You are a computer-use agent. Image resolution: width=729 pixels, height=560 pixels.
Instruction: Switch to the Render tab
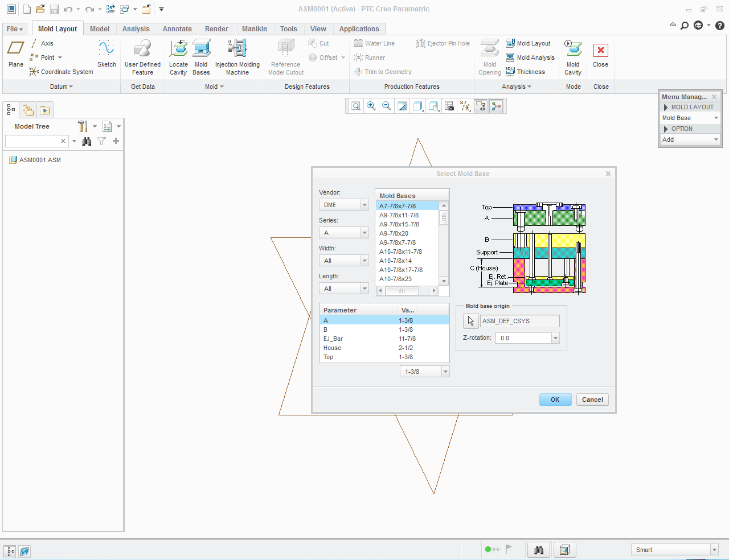[216, 29]
